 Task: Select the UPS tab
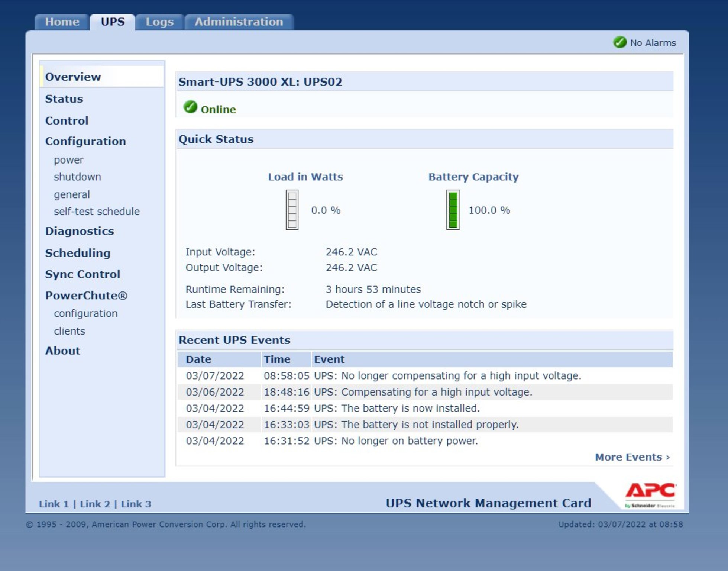pyautogui.click(x=113, y=22)
